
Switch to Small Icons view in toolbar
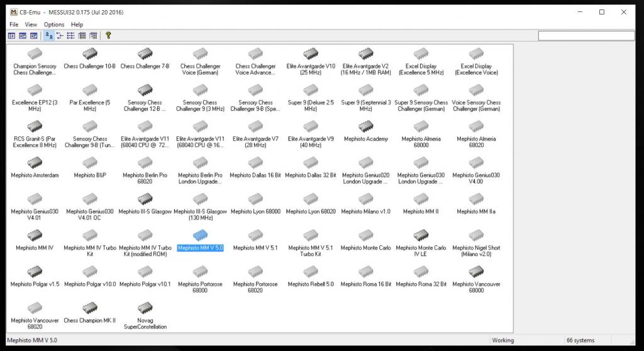click(60, 36)
